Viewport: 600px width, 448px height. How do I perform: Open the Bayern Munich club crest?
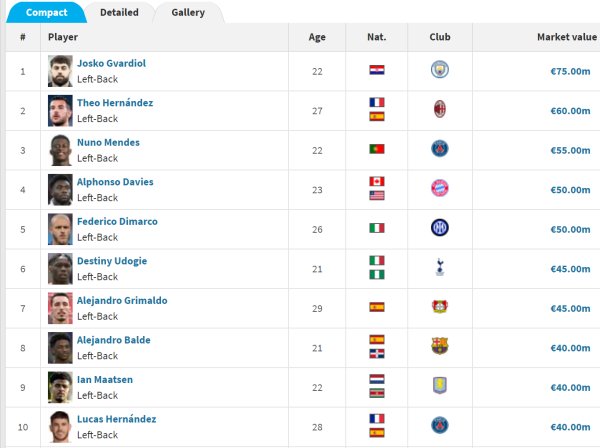[440, 188]
